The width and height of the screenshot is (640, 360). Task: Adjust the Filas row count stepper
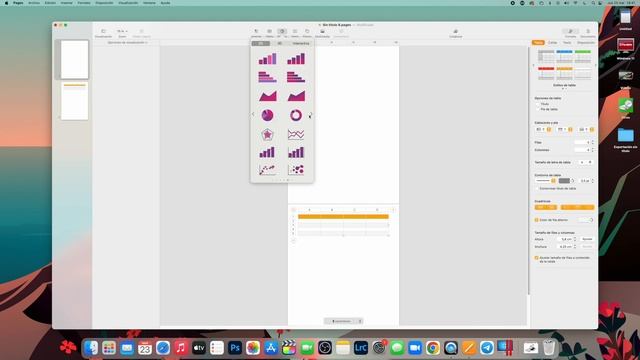593,142
